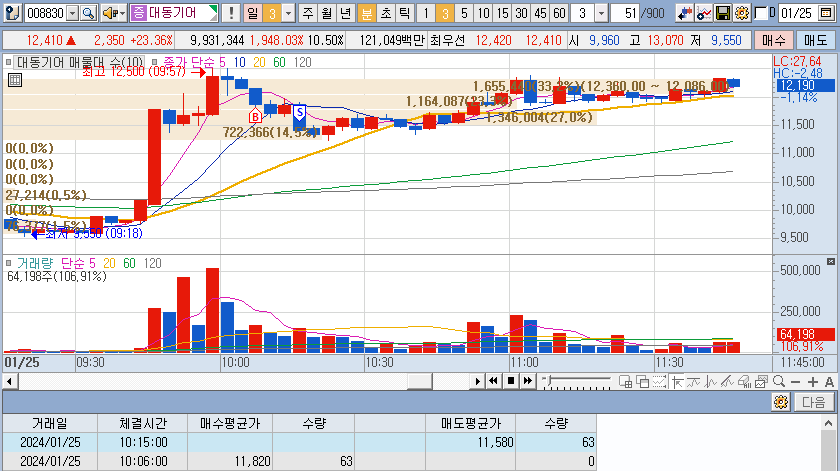
Task: Click the 매수 buy button
Action: (774, 40)
